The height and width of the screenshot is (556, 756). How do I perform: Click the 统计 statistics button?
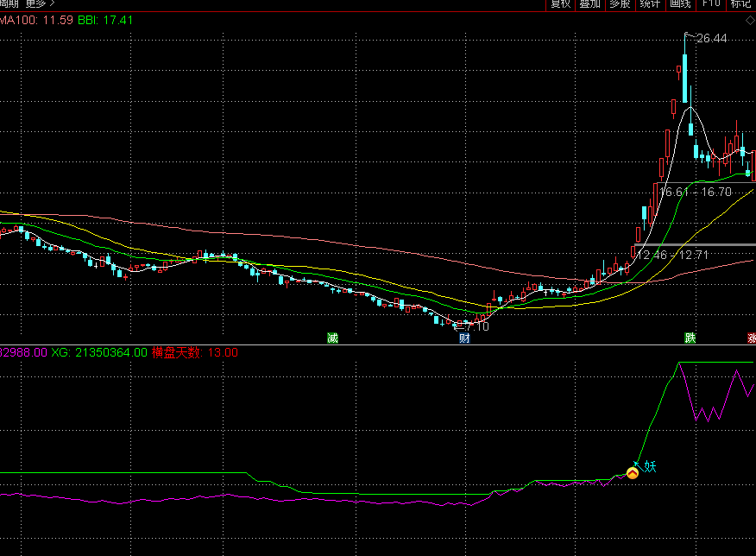coord(650,3)
